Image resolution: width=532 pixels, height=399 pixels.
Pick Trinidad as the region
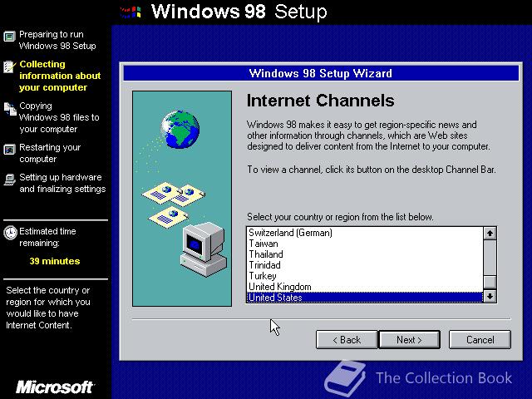365,265
